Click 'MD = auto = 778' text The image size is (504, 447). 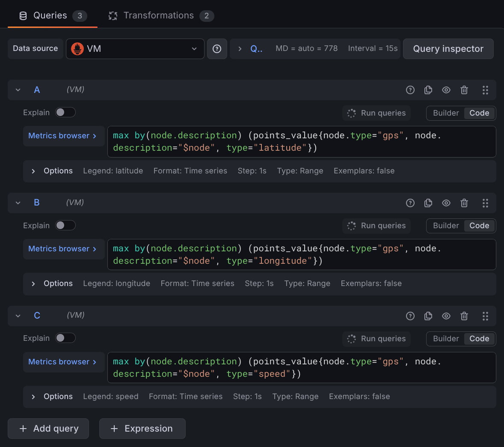point(307,48)
